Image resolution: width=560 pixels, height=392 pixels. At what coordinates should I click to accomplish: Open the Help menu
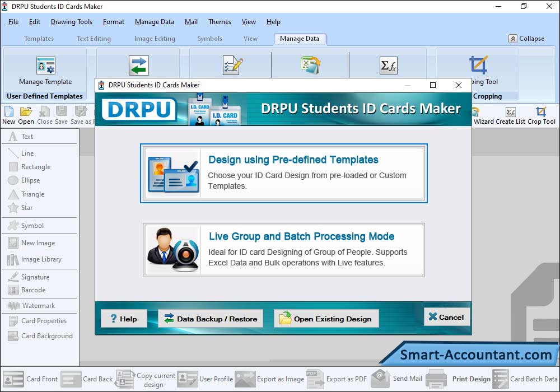[273, 22]
